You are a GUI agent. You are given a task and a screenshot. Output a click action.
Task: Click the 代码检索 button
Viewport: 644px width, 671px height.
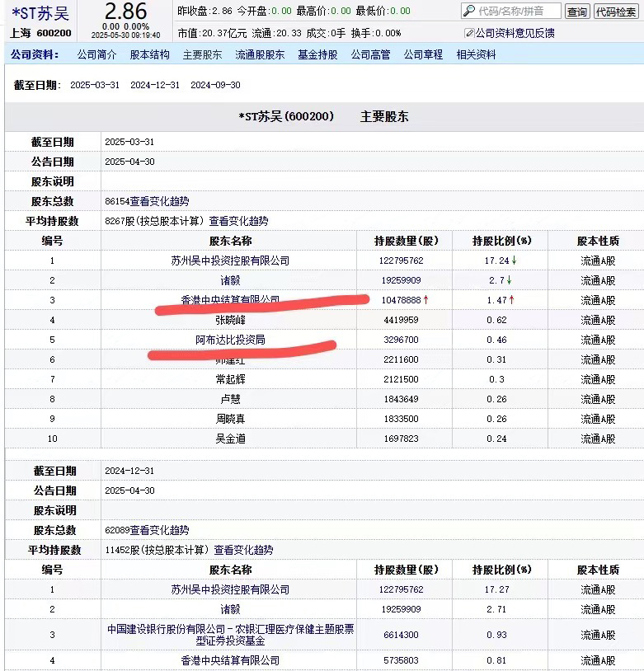tap(616, 11)
